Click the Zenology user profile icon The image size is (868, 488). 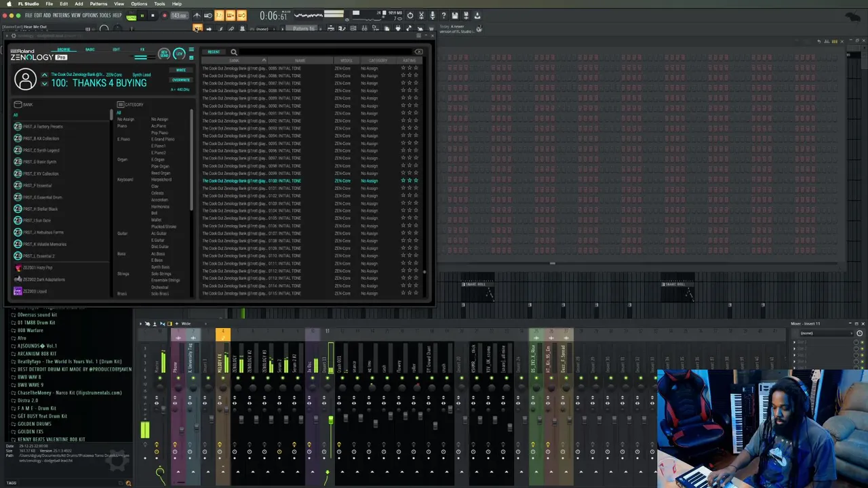25,79
